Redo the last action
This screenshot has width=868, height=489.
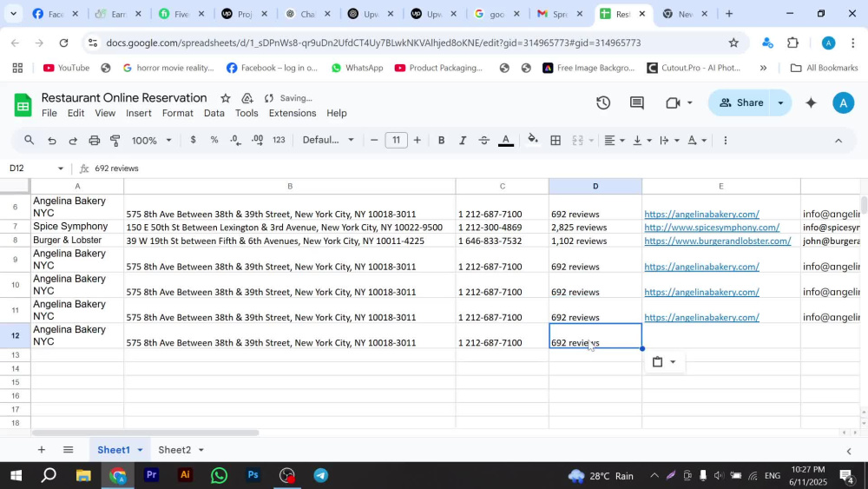click(x=73, y=141)
